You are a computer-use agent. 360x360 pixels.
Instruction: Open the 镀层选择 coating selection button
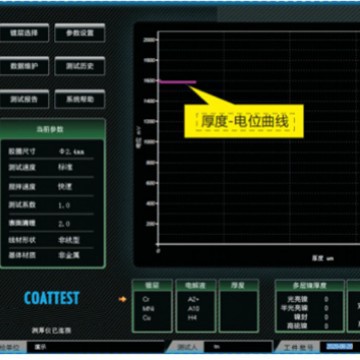[x=24, y=33]
